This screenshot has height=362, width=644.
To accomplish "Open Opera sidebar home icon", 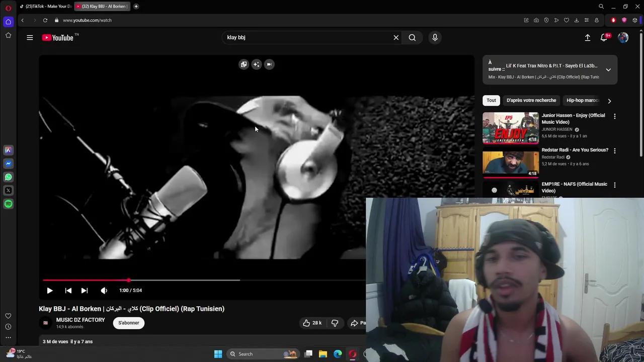I will coord(8,22).
